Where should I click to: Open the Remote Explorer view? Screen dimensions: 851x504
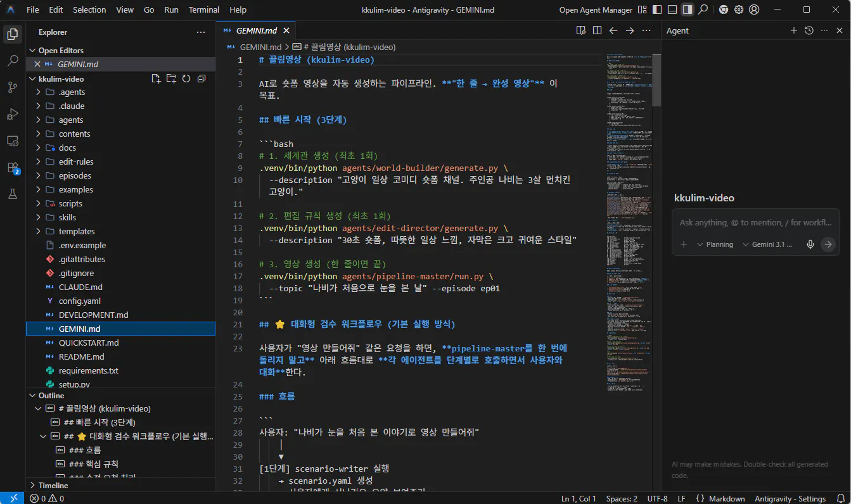pos(13,141)
